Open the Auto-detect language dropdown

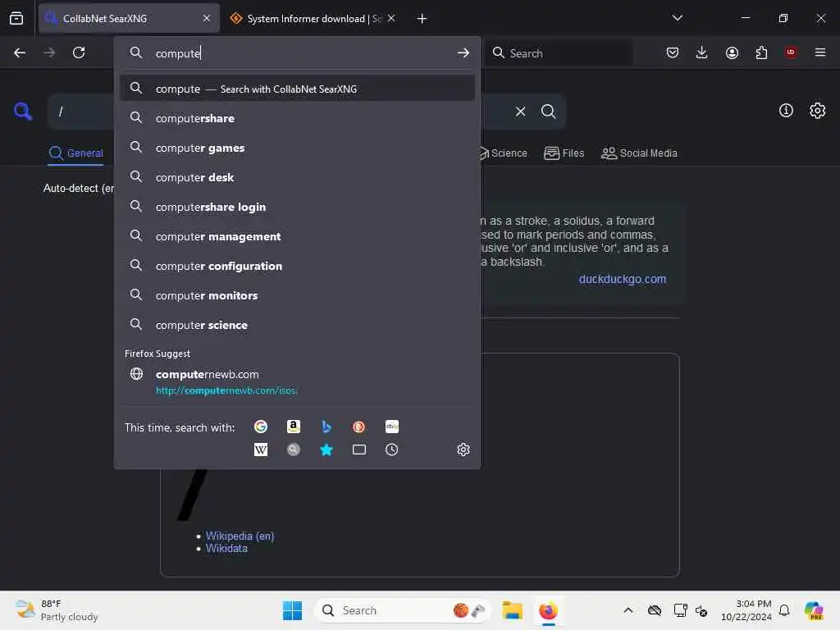tap(78, 189)
